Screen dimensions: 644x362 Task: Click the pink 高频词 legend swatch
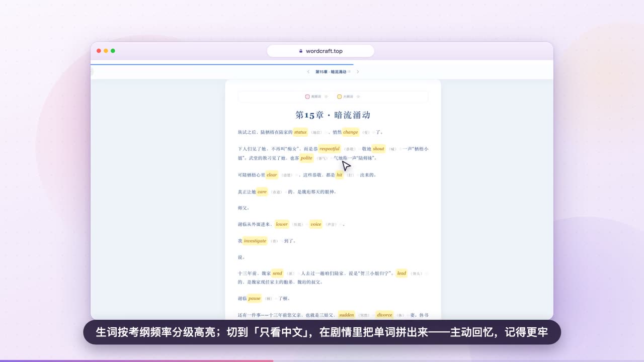(x=307, y=97)
